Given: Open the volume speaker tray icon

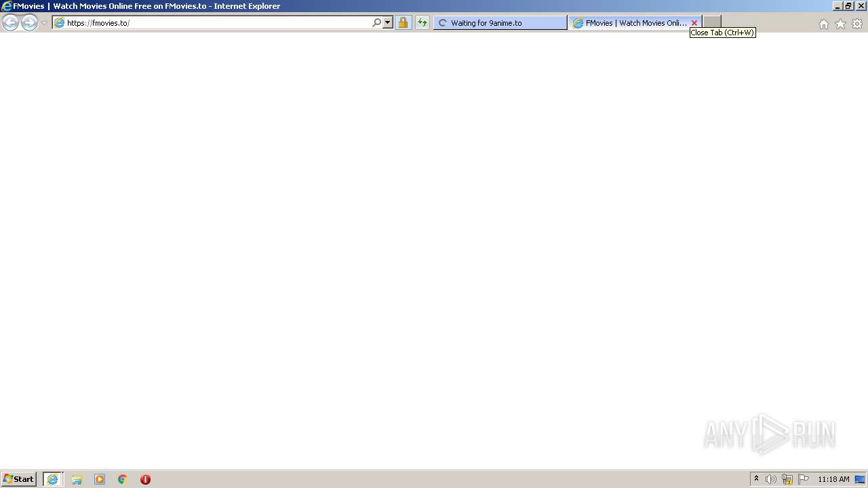Looking at the screenshot, I should tap(771, 479).
